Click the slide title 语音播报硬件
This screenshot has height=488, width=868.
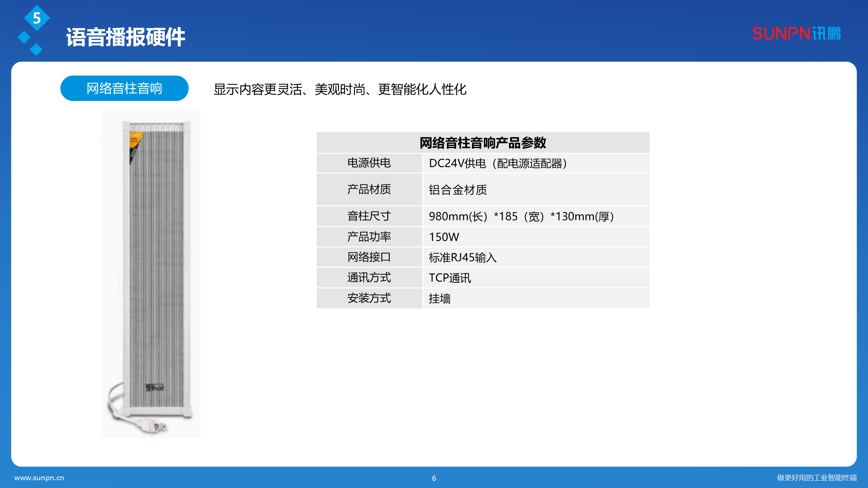point(125,37)
